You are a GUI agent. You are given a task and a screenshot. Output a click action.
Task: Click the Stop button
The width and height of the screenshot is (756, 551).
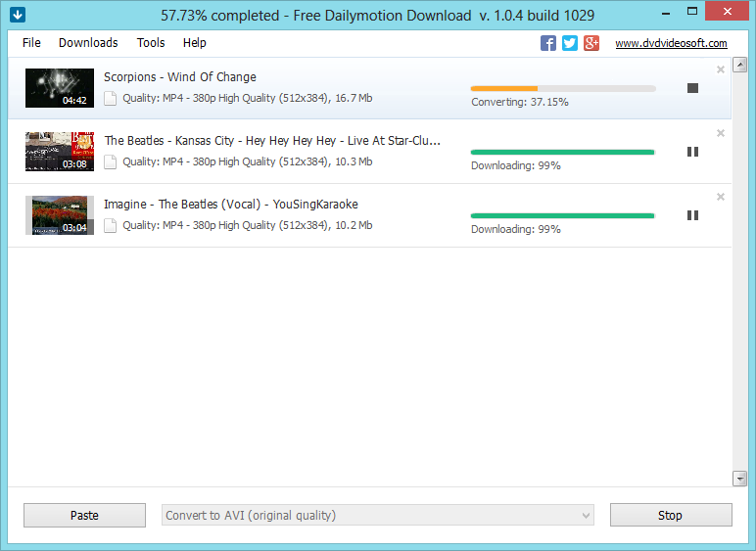(x=671, y=516)
